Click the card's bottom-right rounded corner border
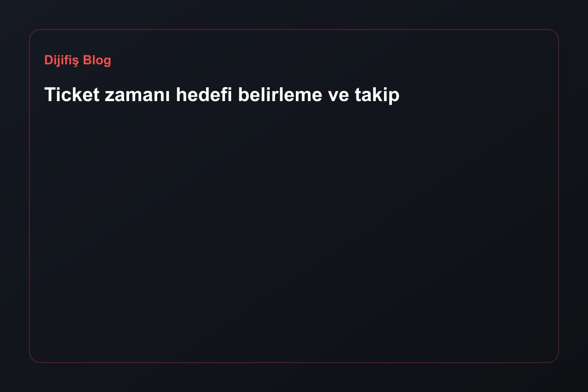Screen dimensions: 588x392 point(555,359)
